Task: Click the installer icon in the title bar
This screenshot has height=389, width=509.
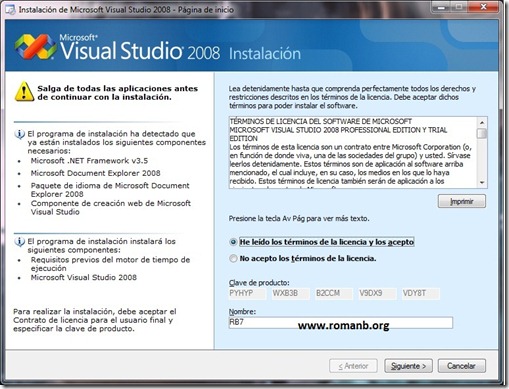Action: (10, 10)
